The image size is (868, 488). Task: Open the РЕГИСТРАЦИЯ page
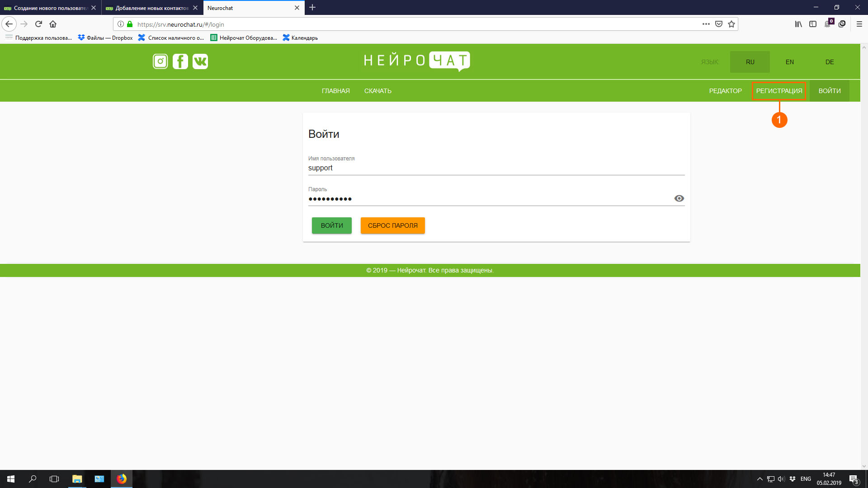[779, 91]
